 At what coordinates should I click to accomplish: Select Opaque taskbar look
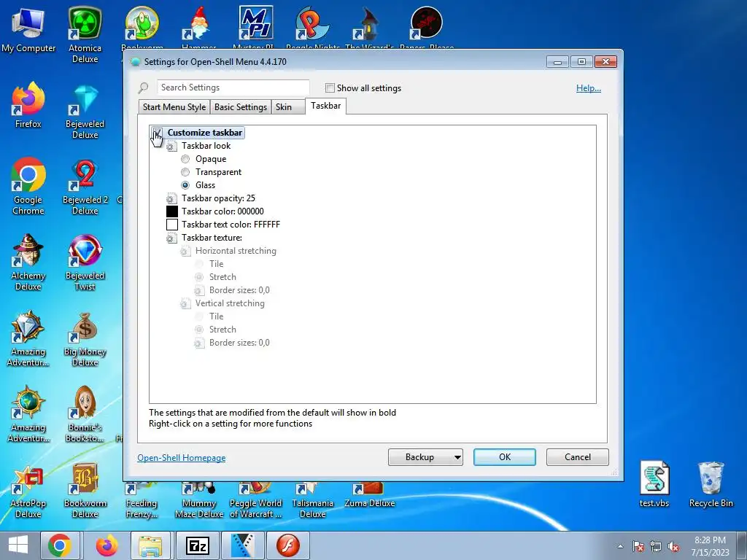185,159
